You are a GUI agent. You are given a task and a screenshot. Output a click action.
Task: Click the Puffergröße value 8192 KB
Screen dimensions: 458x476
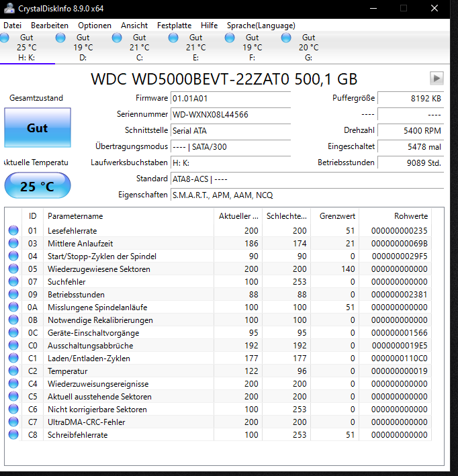pos(410,99)
